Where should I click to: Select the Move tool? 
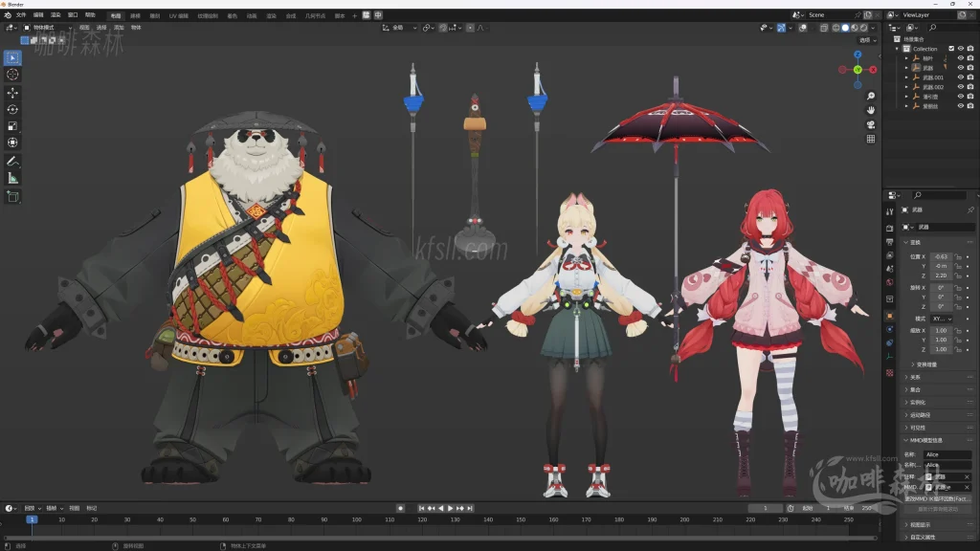pos(12,93)
